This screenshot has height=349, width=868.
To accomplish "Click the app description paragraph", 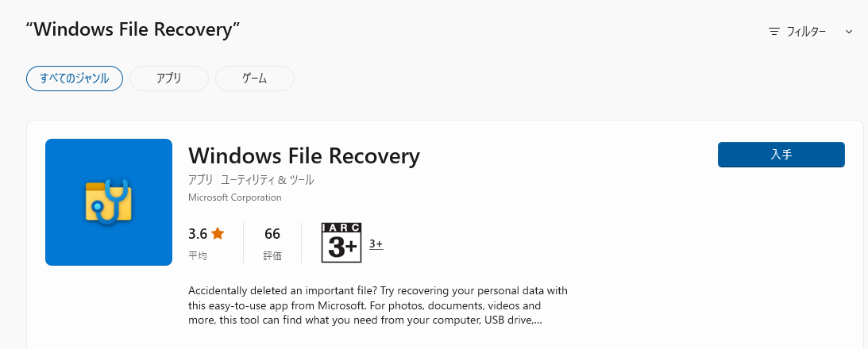I will click(x=378, y=305).
